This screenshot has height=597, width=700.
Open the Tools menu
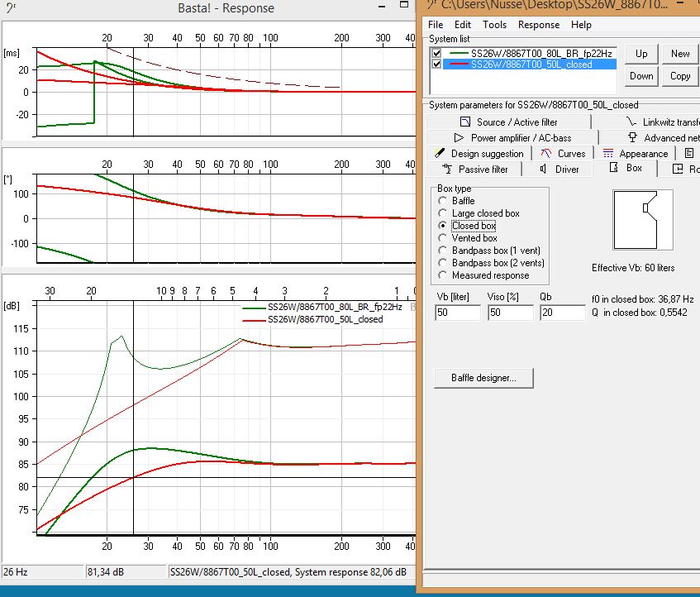[494, 25]
